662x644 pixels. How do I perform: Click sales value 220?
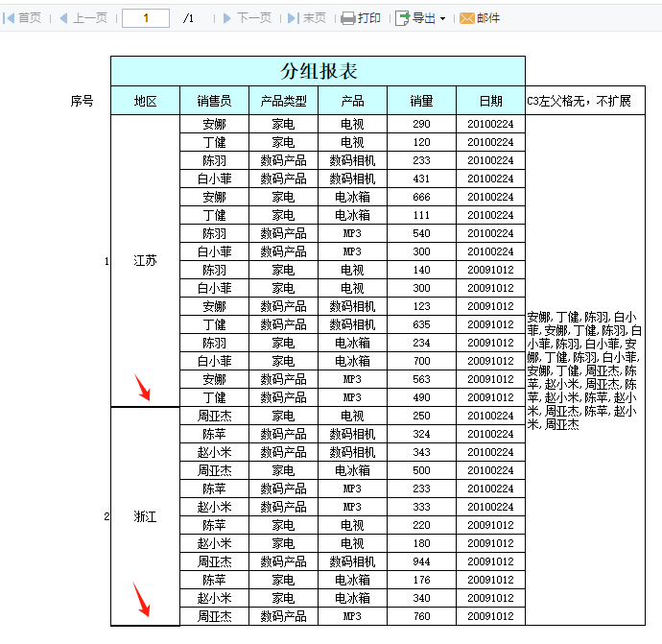pos(421,525)
